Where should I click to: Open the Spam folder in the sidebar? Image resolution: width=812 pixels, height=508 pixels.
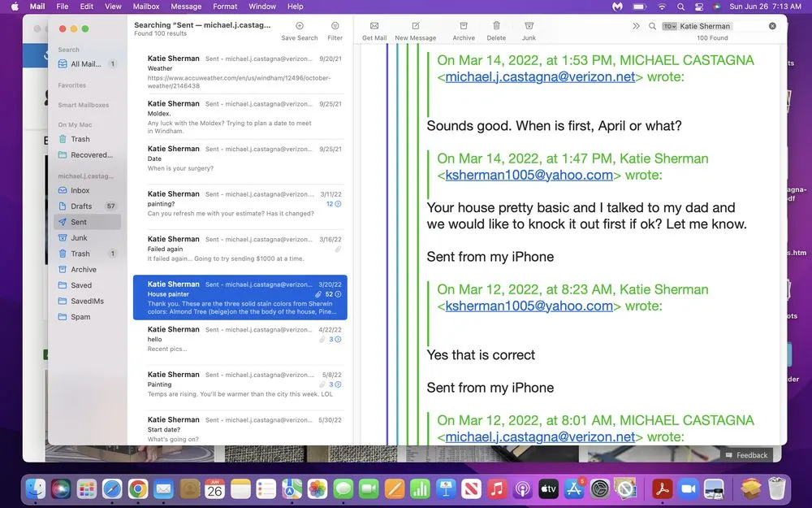pos(80,317)
